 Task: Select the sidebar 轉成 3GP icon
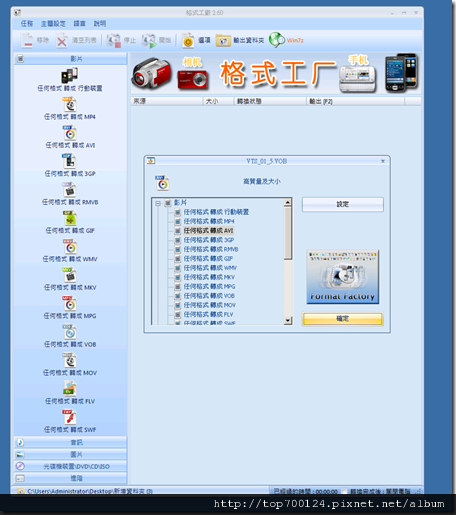pyautogui.click(x=69, y=161)
